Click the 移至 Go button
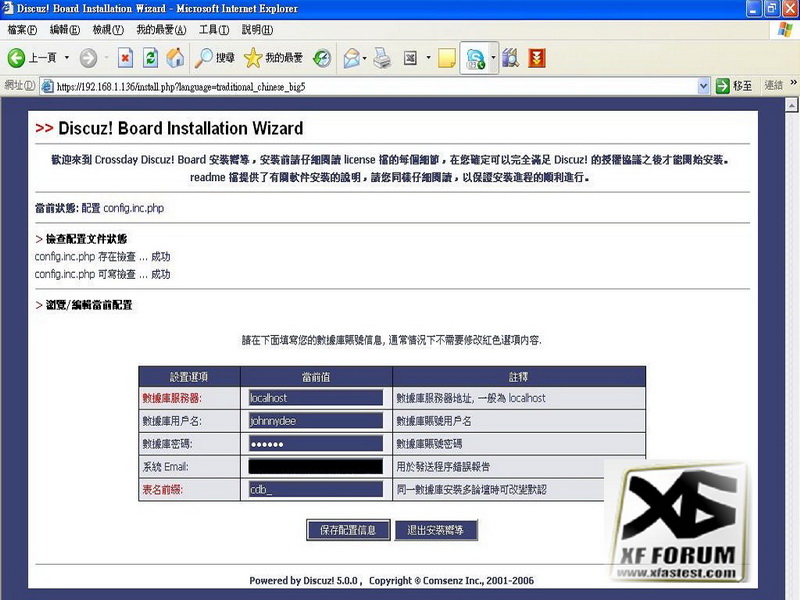Image resolution: width=800 pixels, height=600 pixels. (734, 86)
